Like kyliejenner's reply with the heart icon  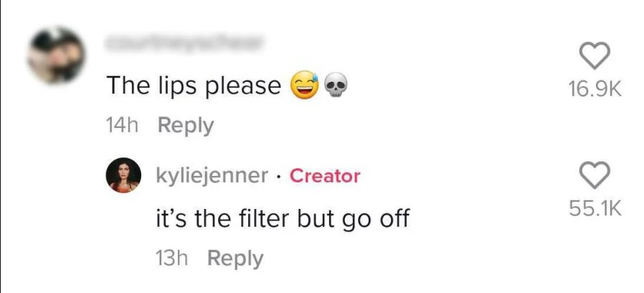click(x=595, y=176)
